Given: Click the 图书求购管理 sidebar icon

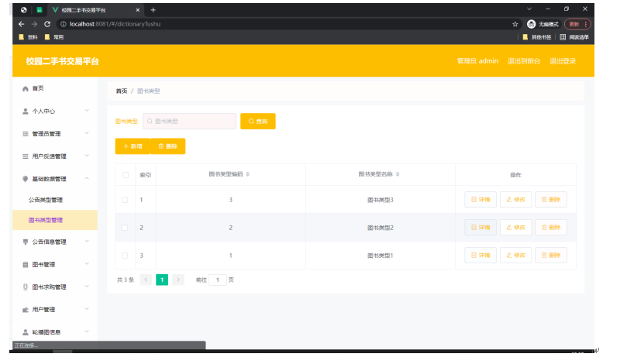Looking at the screenshot, I should [x=26, y=287].
